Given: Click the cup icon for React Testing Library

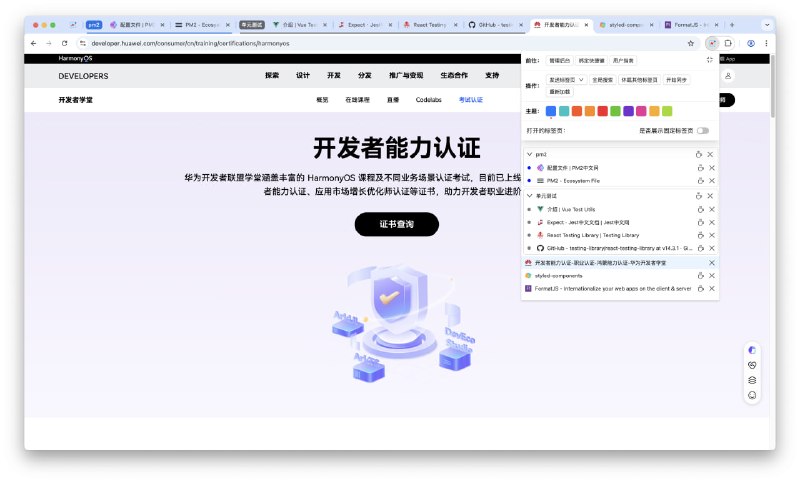Looking at the screenshot, I should tap(701, 235).
